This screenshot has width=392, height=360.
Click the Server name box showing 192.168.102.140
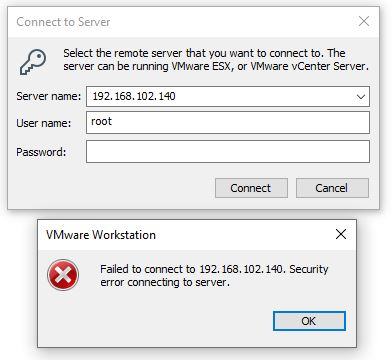coord(228,97)
